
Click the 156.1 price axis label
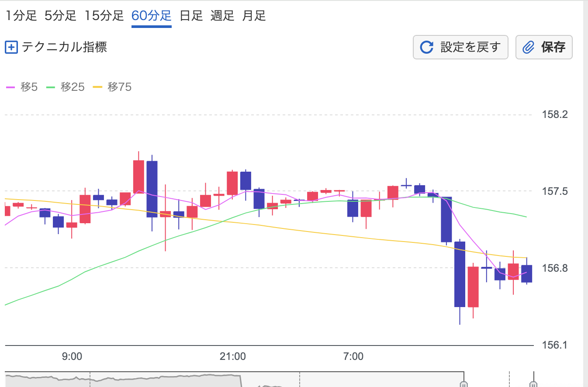[554, 345]
